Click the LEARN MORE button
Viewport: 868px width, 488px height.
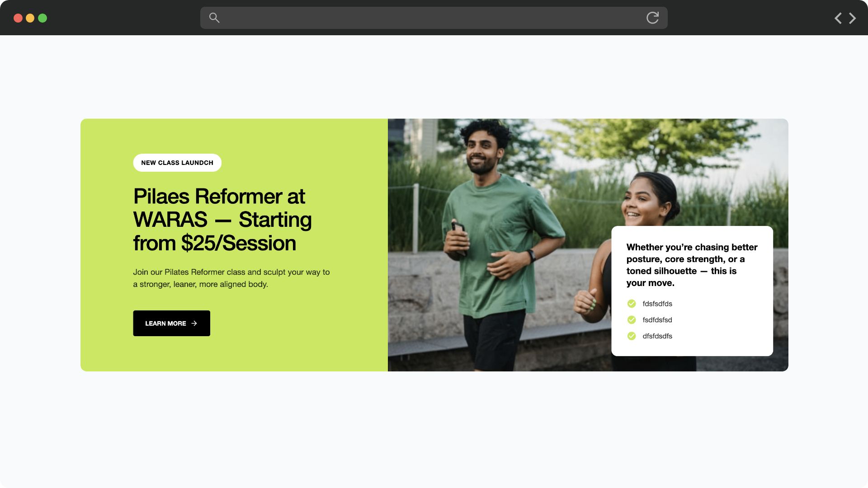click(x=172, y=324)
